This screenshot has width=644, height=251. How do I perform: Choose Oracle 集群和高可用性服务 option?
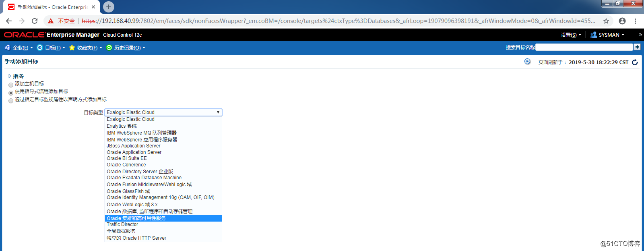coord(163,218)
